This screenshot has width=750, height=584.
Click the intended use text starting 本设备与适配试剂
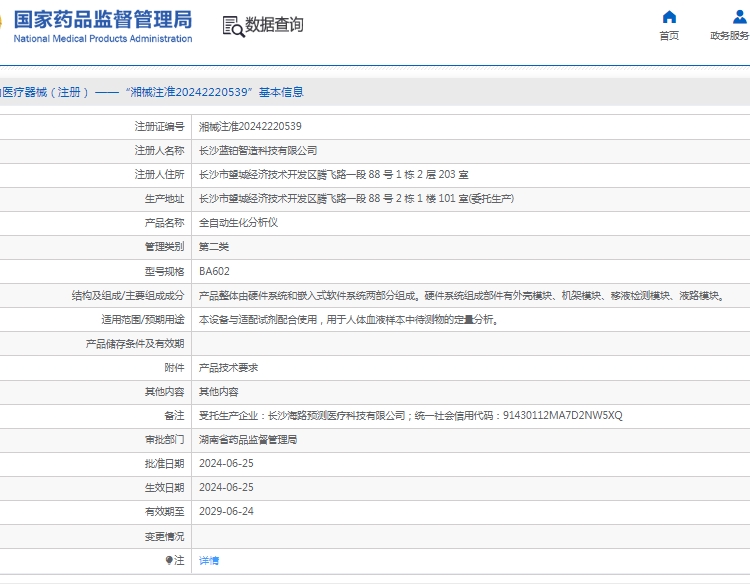coord(349,320)
